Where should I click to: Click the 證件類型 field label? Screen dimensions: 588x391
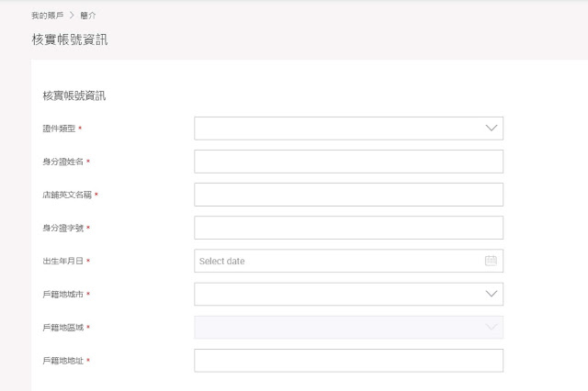[59, 128]
